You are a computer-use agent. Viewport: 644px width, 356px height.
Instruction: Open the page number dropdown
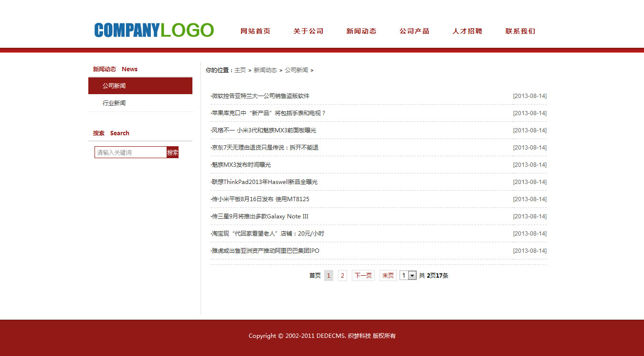point(408,275)
